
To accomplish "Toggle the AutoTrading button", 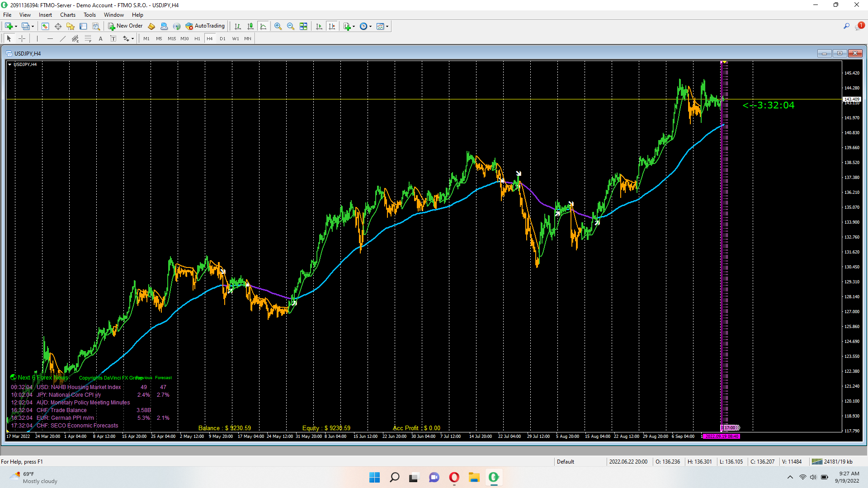I will pyautogui.click(x=205, y=26).
